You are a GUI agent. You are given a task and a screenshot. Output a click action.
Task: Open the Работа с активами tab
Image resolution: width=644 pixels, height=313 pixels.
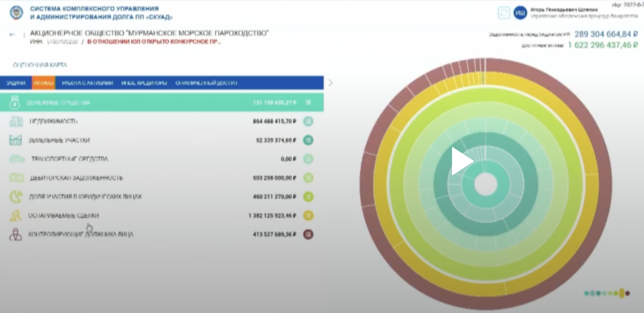[x=87, y=83]
